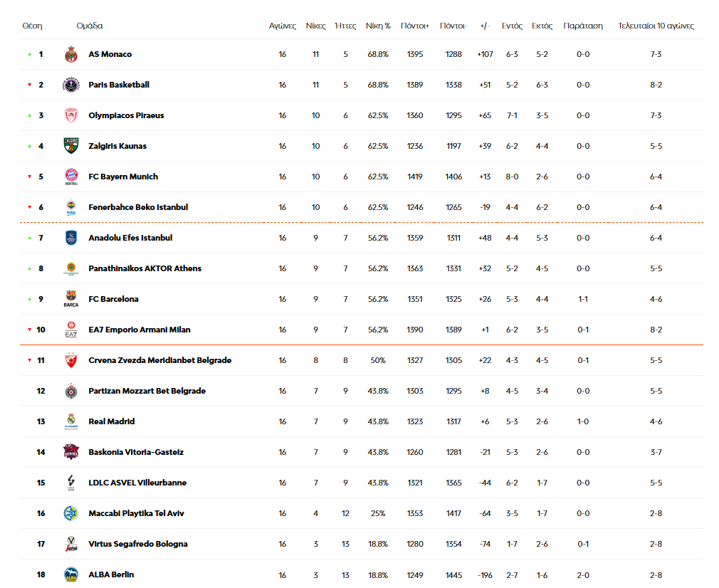Sort by Νίκες column header

tap(315, 26)
